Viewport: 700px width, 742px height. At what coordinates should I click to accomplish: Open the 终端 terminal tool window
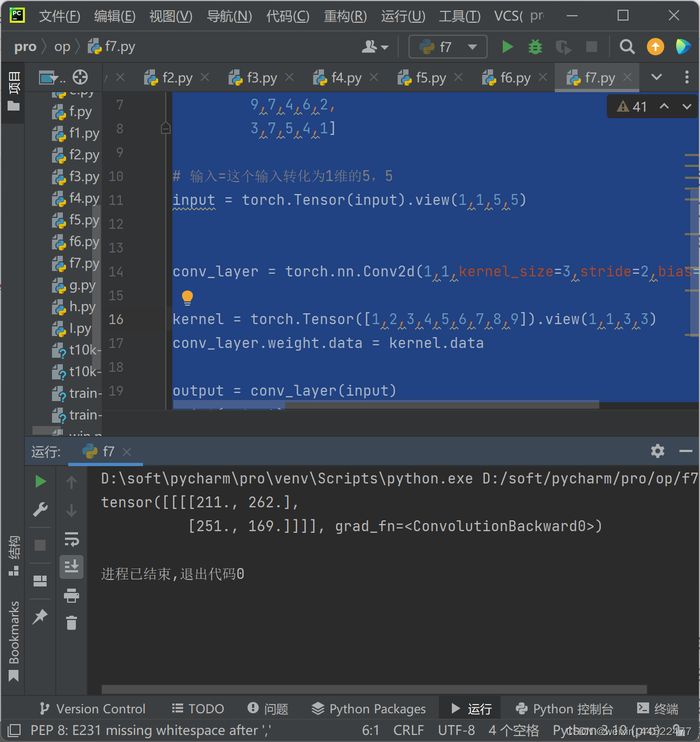[x=658, y=709]
